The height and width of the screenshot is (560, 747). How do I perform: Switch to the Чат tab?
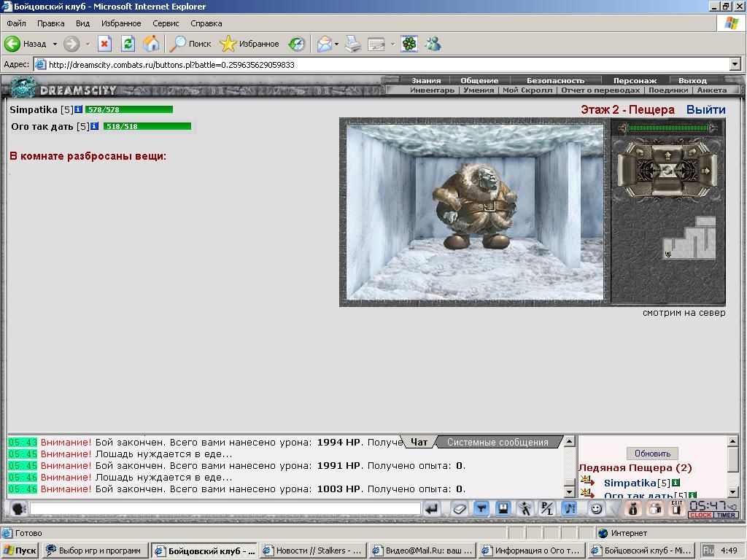point(419,442)
